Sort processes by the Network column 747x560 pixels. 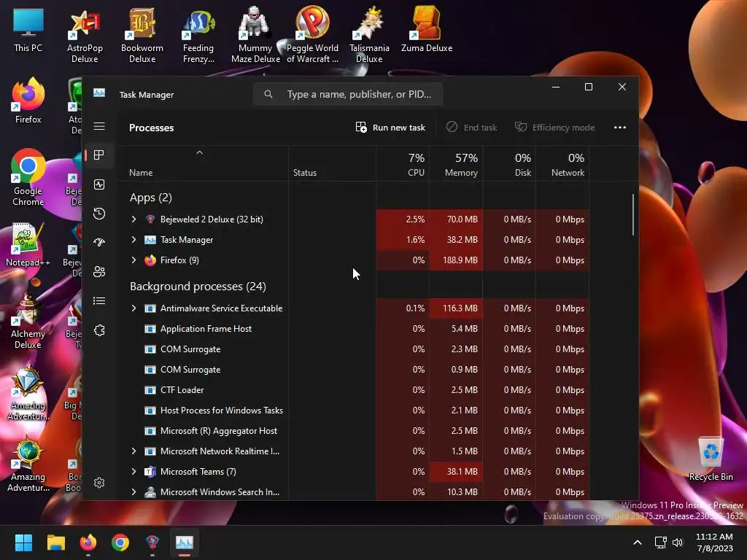click(562, 164)
